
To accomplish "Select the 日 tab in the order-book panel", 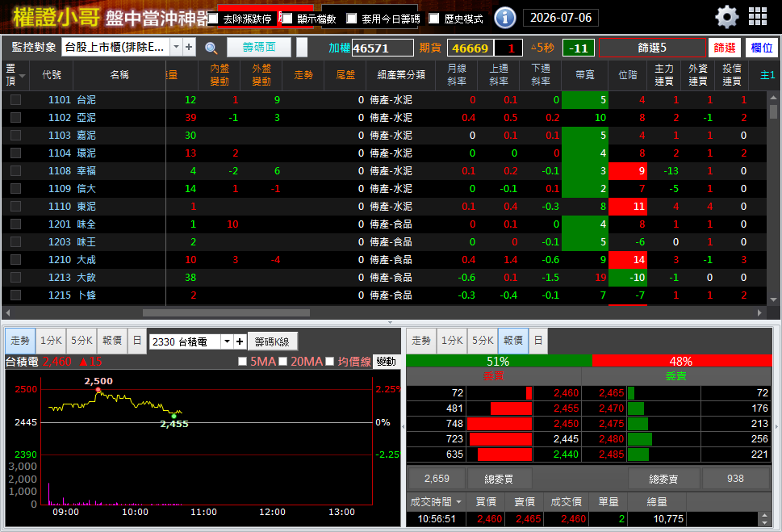I will click(x=538, y=341).
